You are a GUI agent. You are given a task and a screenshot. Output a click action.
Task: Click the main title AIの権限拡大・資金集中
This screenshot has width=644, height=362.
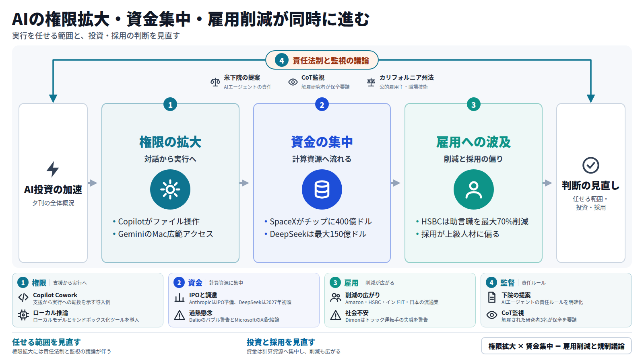tap(191, 19)
